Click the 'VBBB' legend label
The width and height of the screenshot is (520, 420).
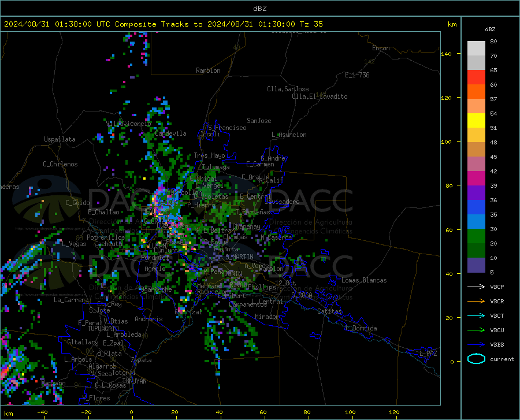497,345
